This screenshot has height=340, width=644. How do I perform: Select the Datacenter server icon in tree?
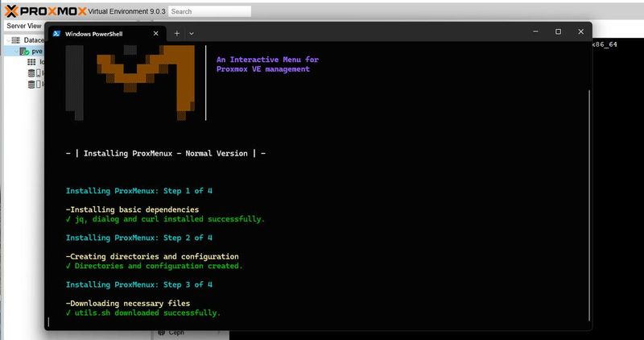point(15,40)
